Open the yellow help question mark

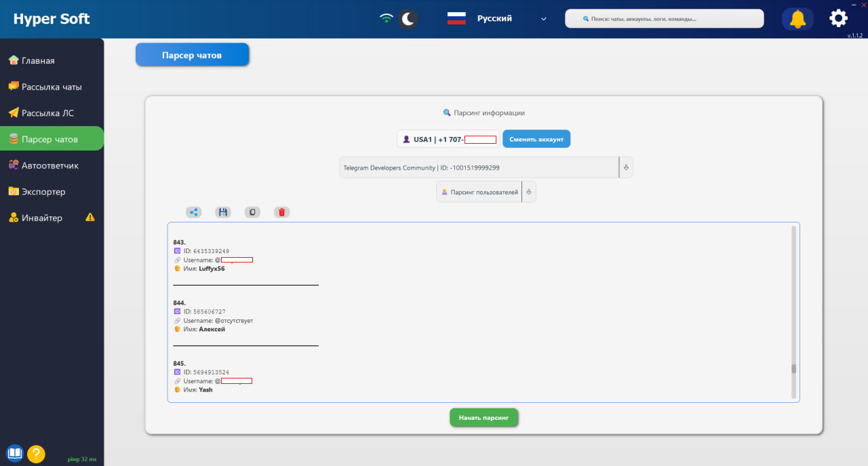[x=37, y=453]
